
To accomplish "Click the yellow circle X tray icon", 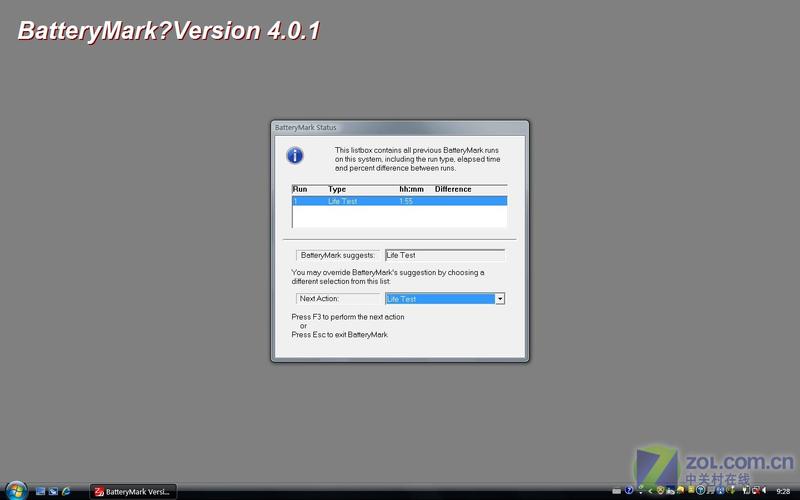I will pos(661,491).
